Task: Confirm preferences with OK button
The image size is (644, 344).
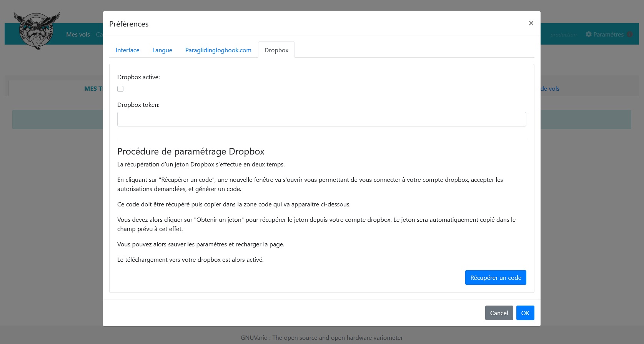Action: 525,313
